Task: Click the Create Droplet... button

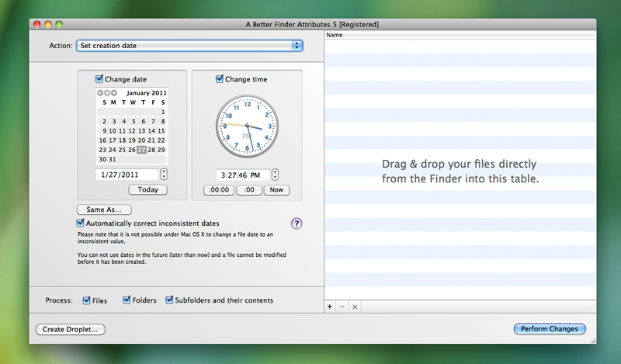Action: (70, 330)
